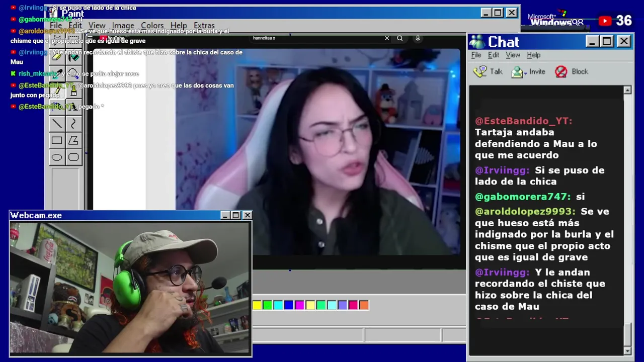Choose the Brush tool in Paint
Viewport: 644px width, 362px height.
click(x=74, y=90)
